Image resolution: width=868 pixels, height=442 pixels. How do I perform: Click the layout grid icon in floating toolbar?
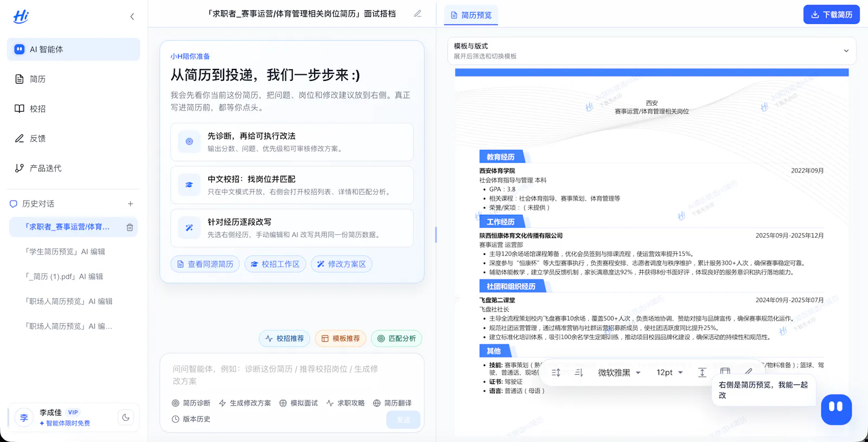[x=725, y=371]
